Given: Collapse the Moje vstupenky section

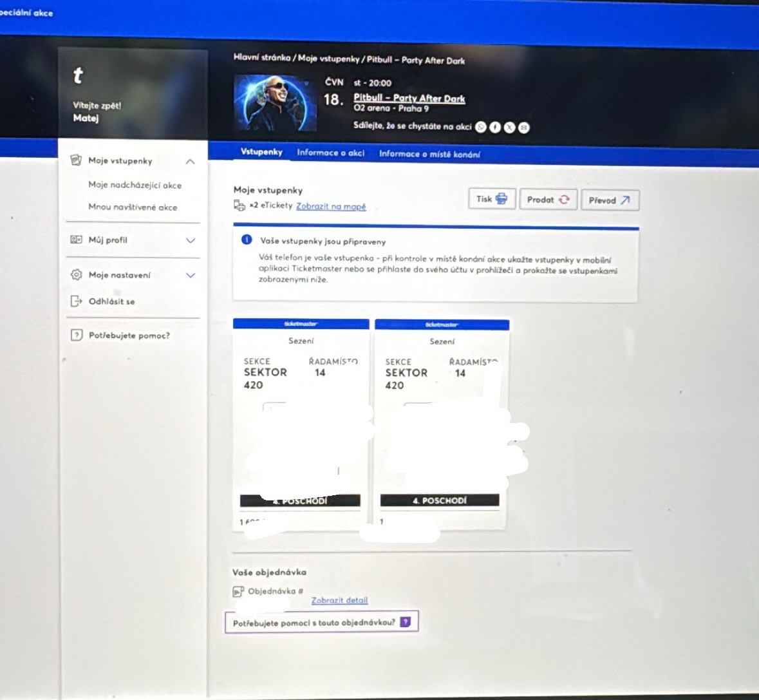Looking at the screenshot, I should tap(191, 162).
